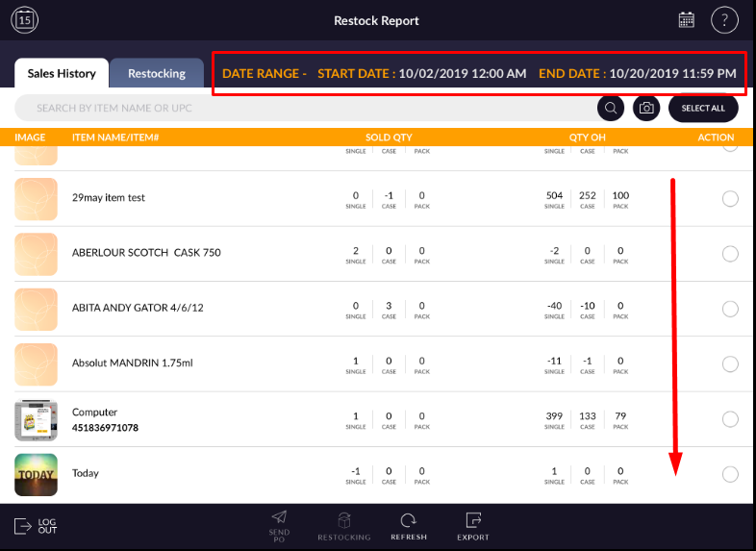The image size is (756, 551).
Task: Focus the Search by item name or UPC field
Action: tap(306, 108)
